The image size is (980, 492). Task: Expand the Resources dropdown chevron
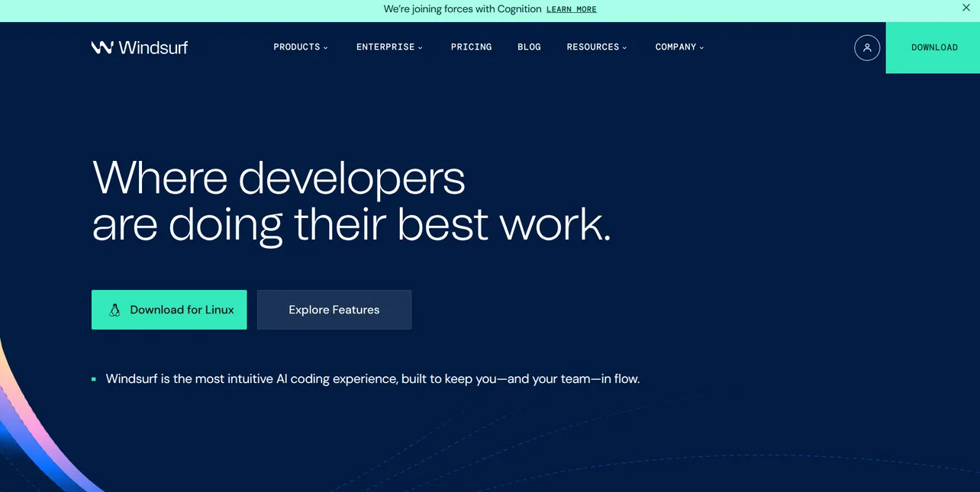(624, 48)
